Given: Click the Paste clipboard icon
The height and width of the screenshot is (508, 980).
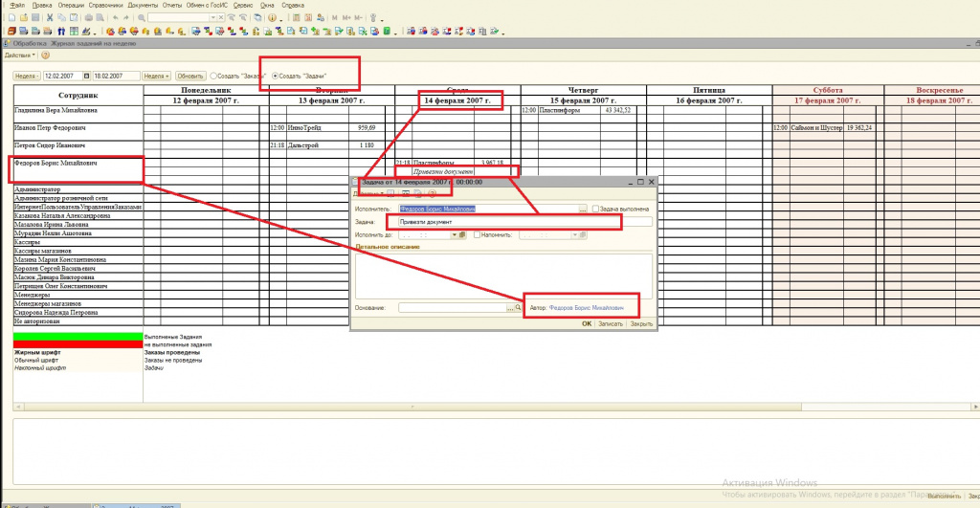Looking at the screenshot, I should tap(74, 17).
